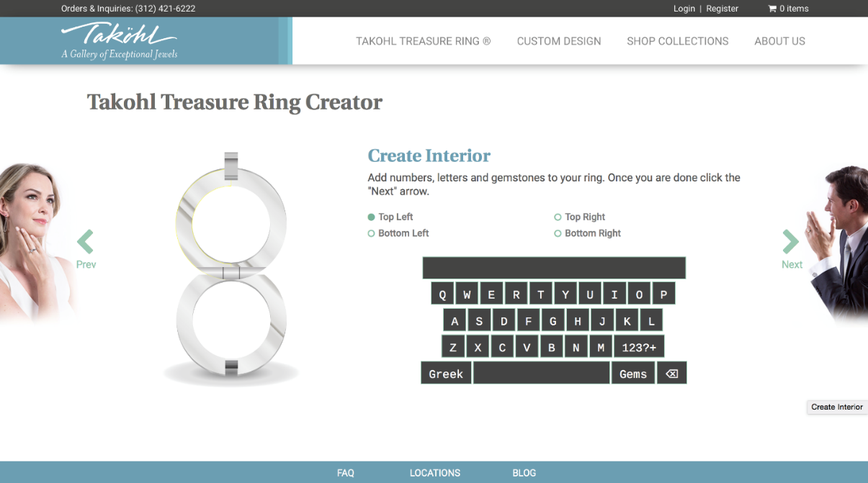Tap the R key on the keyboard
The height and width of the screenshot is (483, 868).
(x=516, y=294)
